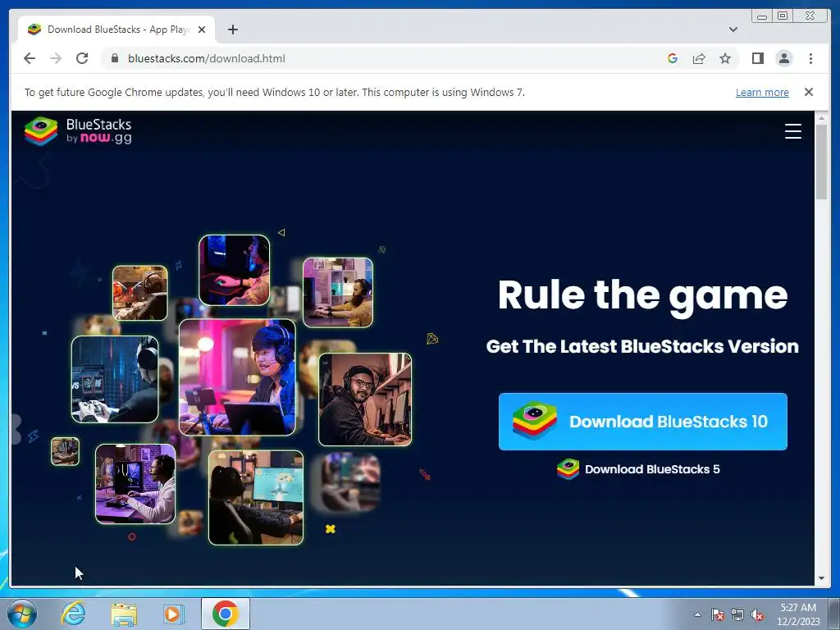Expand the tab search dropdown arrow

pos(733,30)
